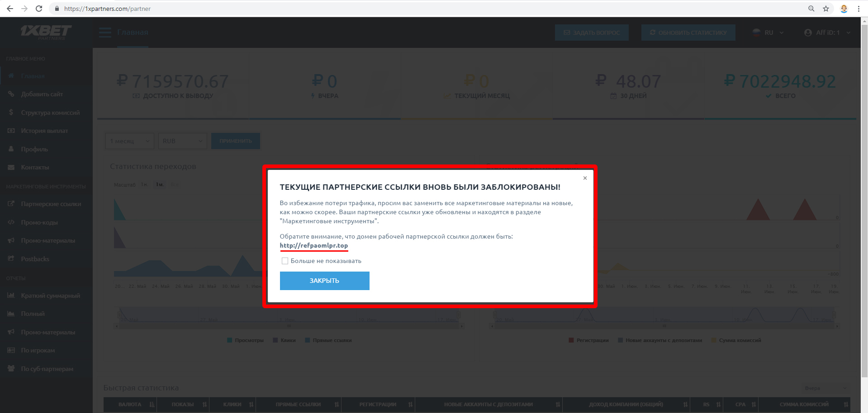868x413 pixels.
Task: Expand the Aff ID: 1 account menu
Action: coord(827,33)
